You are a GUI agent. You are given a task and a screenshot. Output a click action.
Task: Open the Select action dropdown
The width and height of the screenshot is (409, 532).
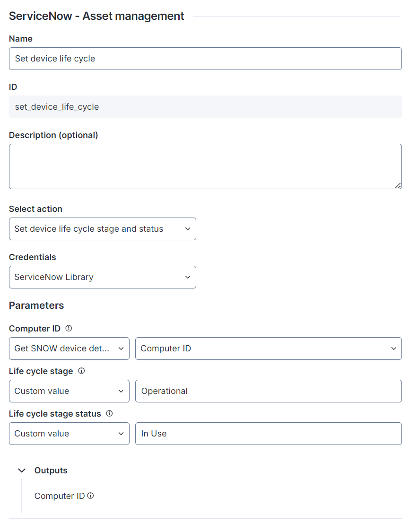click(102, 229)
